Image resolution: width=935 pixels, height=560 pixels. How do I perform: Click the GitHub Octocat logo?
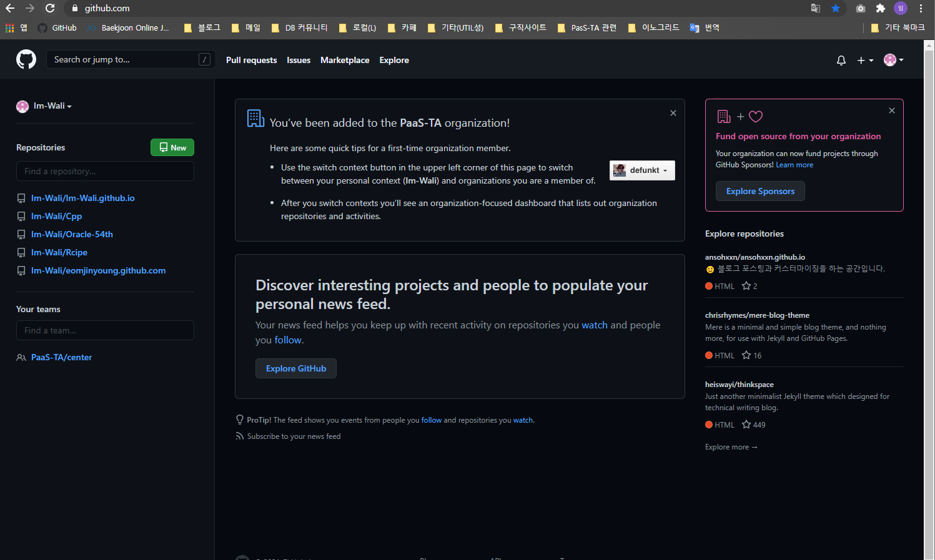[26, 59]
